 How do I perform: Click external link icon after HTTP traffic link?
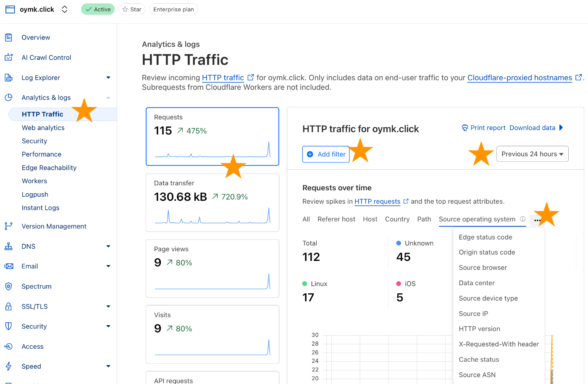[x=251, y=77]
